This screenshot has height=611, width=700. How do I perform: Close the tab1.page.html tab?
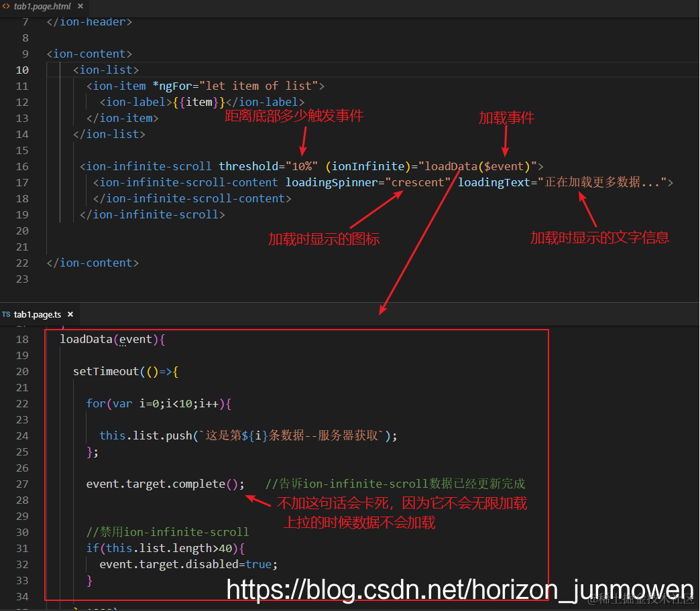coord(80,6)
